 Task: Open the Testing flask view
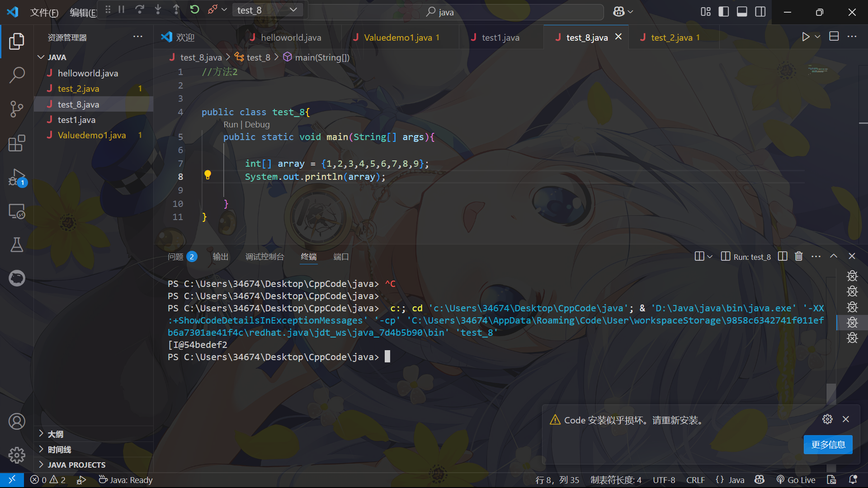click(x=17, y=244)
